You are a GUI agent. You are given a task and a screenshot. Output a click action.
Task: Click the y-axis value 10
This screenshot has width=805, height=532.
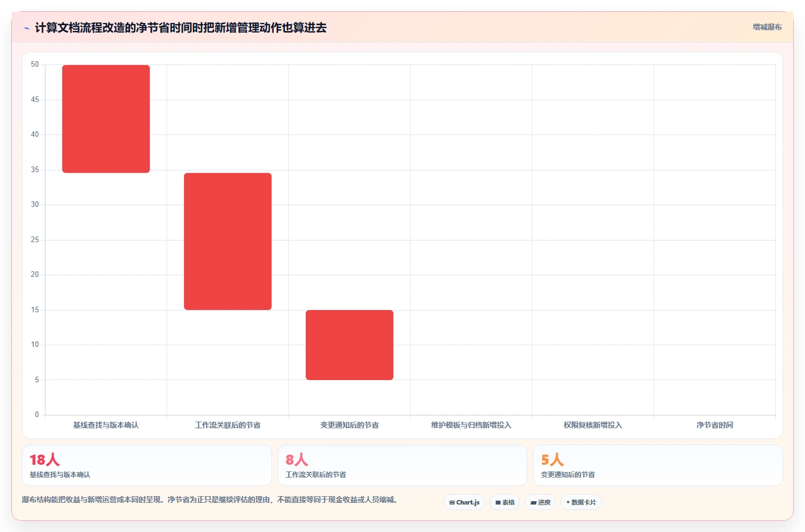pos(35,345)
